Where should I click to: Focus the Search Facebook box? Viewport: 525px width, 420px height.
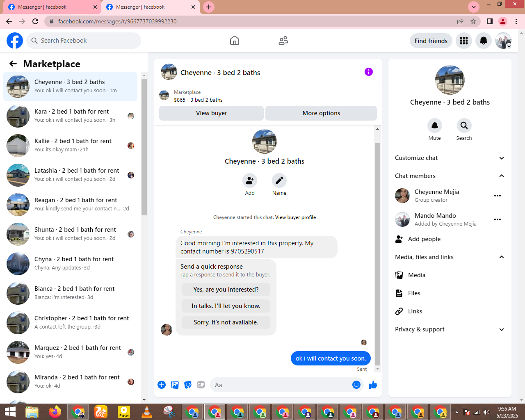84,41
